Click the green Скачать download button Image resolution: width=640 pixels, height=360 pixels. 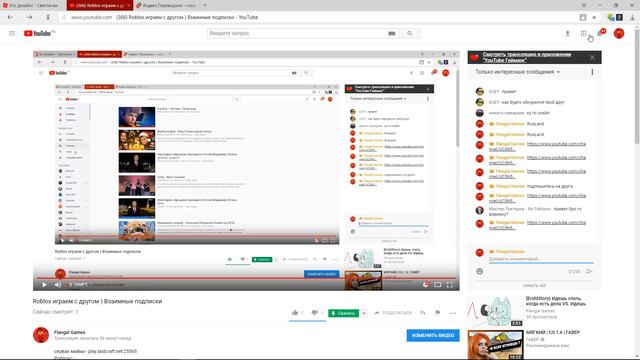pyautogui.click(x=343, y=313)
